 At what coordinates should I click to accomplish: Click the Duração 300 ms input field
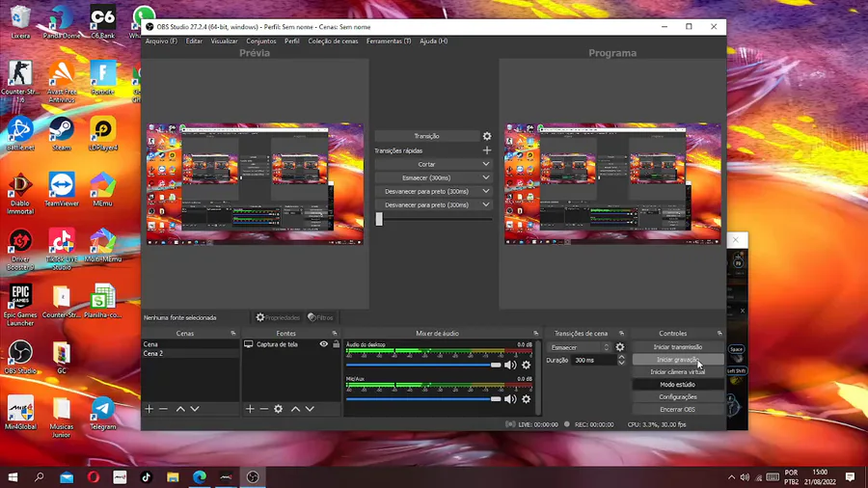593,360
